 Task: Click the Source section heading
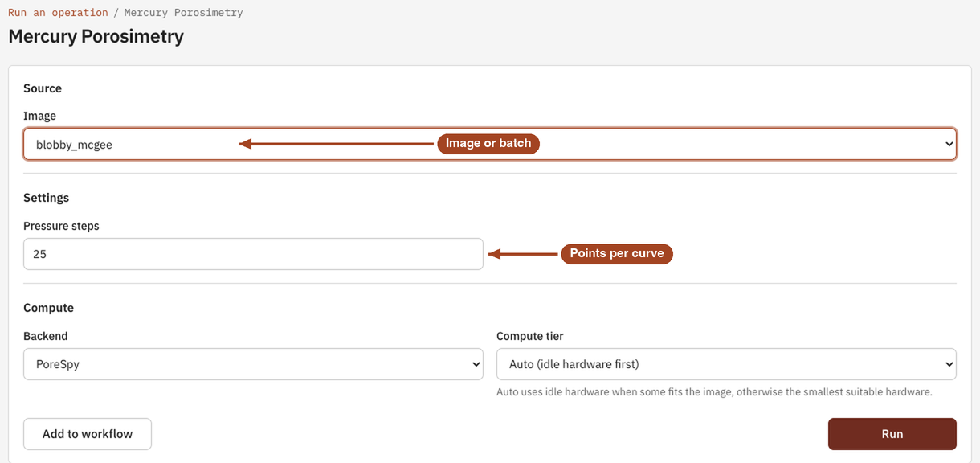pos(43,88)
